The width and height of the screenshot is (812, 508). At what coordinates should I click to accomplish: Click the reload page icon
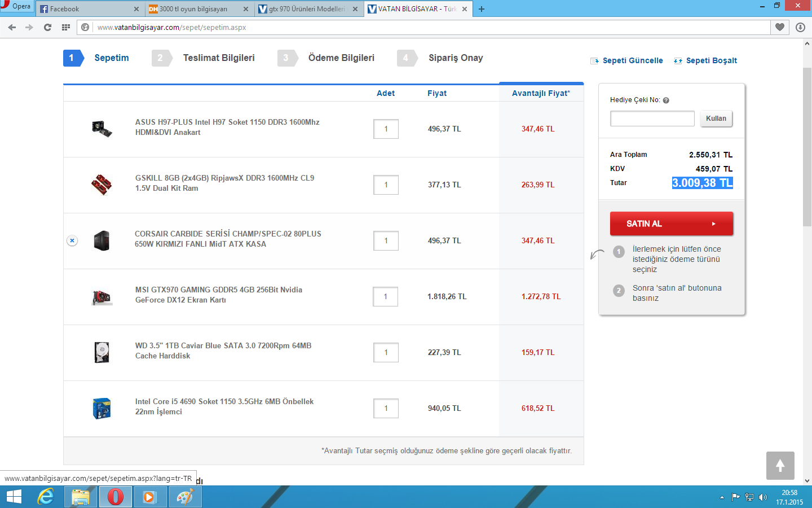coord(47,27)
